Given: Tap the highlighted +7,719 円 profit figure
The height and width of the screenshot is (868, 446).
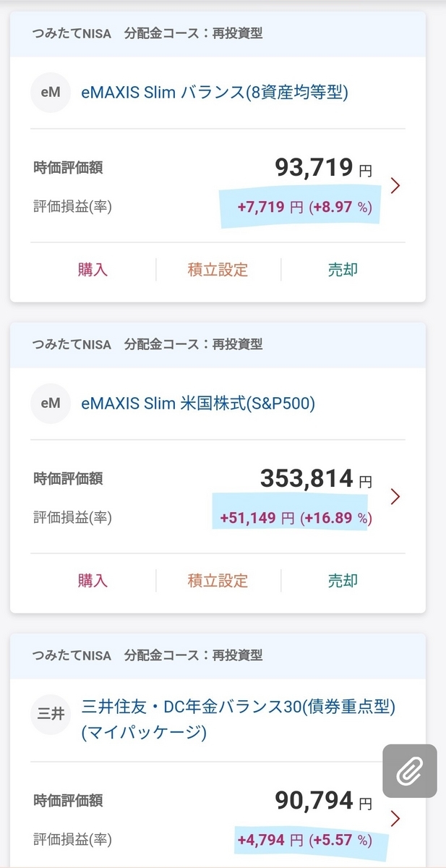Looking at the screenshot, I should click(x=270, y=207).
